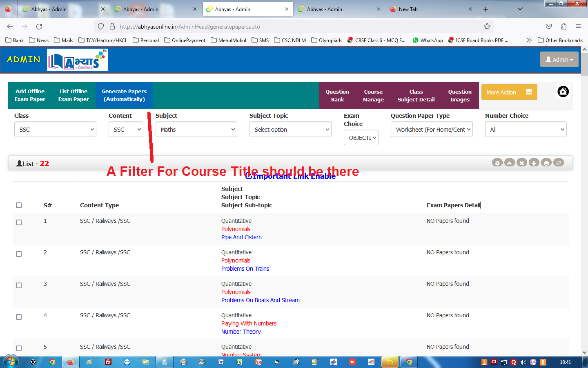Bookmark this page with the star icon

coord(487,27)
